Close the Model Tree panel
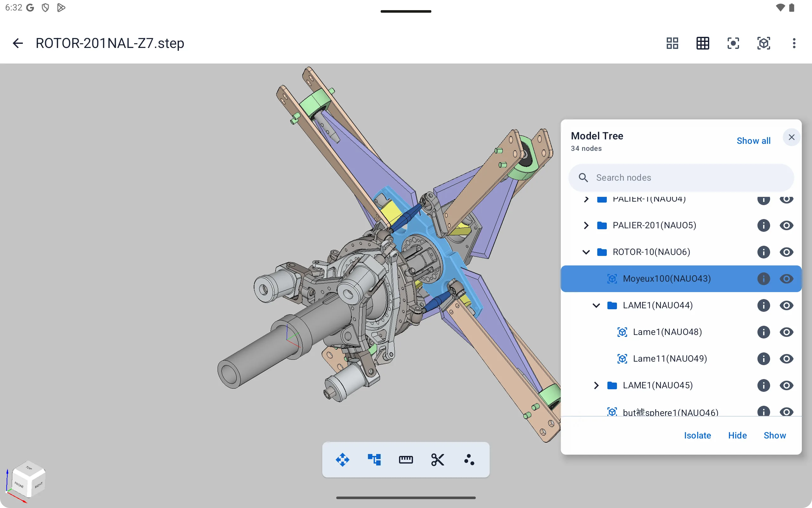 tap(791, 137)
